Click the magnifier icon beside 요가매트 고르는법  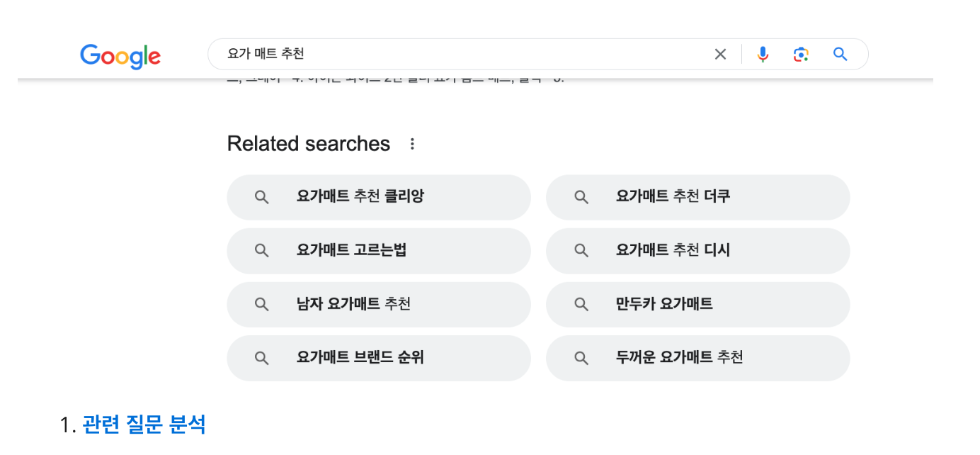click(261, 251)
